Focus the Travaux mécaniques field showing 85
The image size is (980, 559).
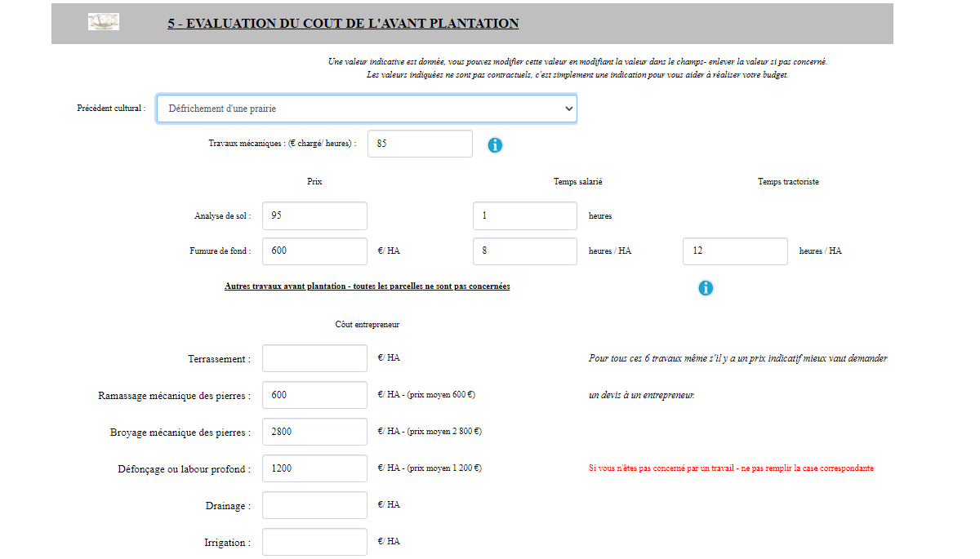click(421, 144)
